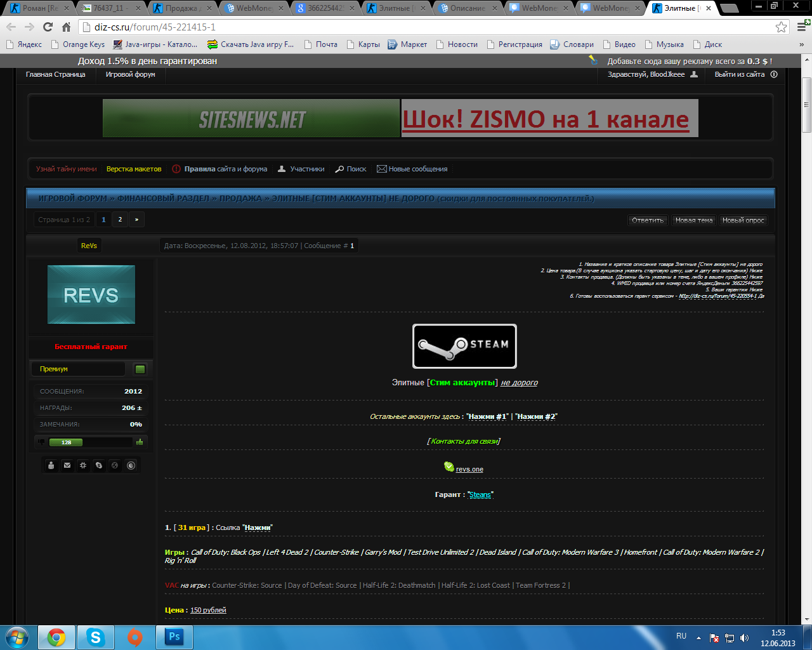Open Photoshop from the taskbar
The width and height of the screenshot is (812, 650).
174,637
